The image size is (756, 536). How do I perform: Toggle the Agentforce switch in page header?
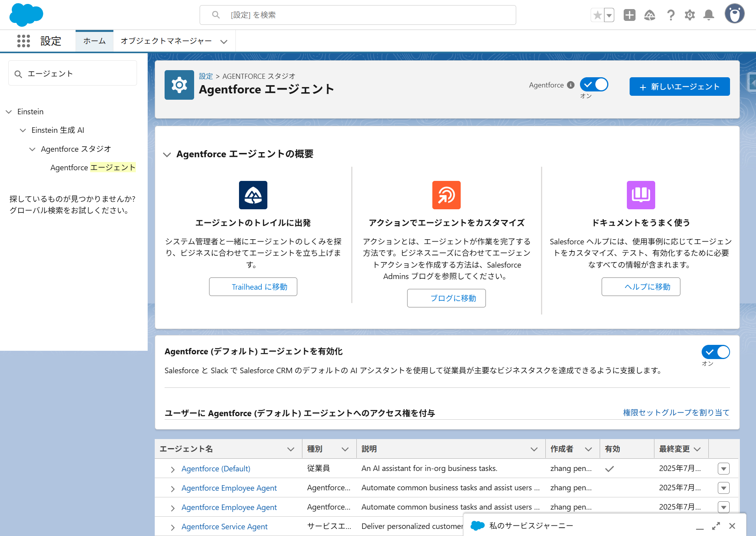594,84
